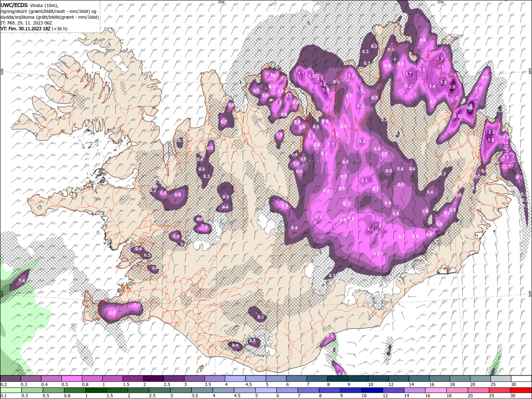Click the snow legend swatch between 4 and 4.5

point(235,379)
